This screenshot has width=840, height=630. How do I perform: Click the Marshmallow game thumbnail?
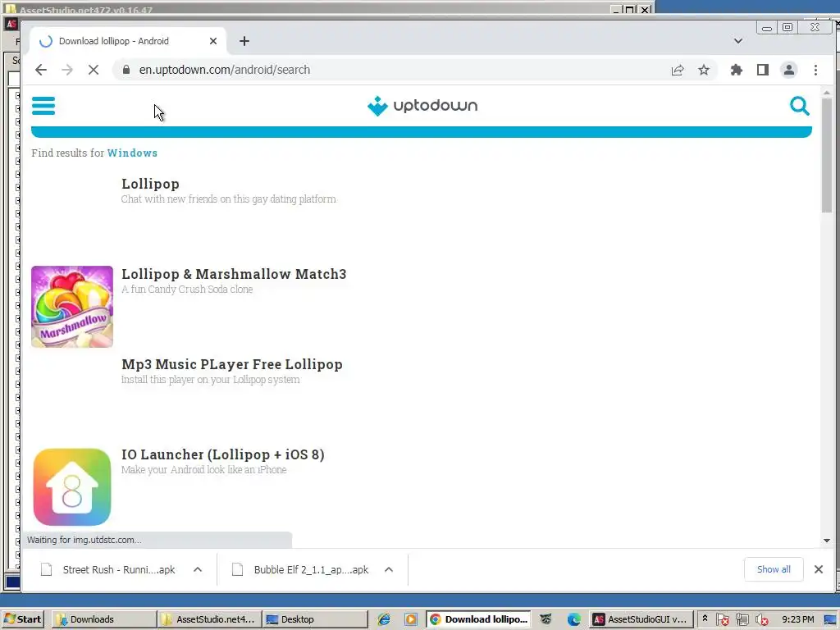(x=72, y=307)
